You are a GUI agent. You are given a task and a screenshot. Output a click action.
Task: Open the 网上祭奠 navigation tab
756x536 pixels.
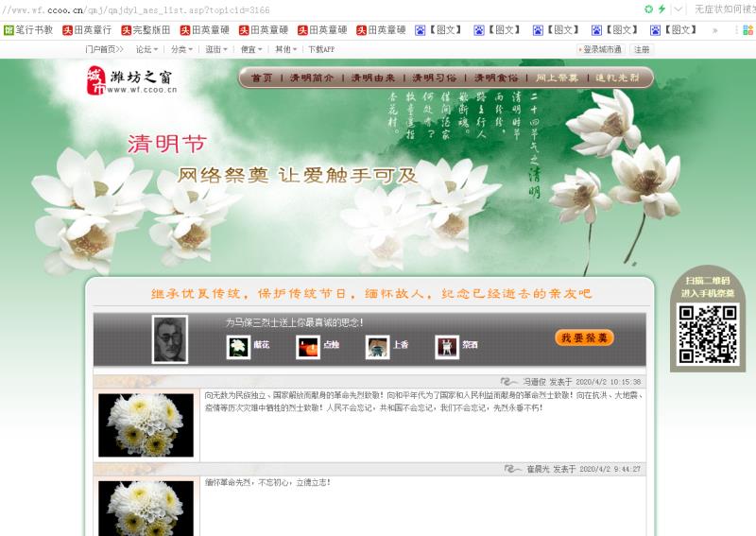click(x=557, y=78)
